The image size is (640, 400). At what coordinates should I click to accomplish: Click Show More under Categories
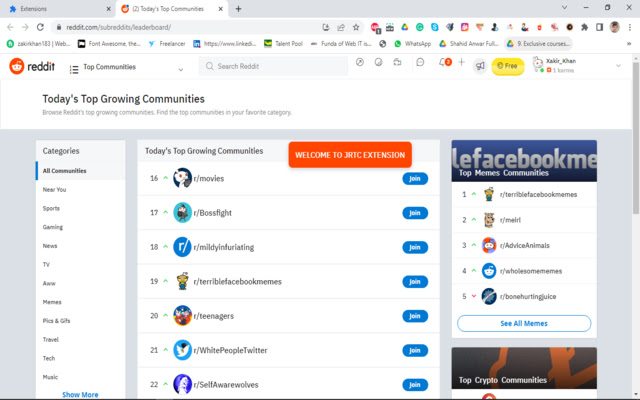click(80, 394)
